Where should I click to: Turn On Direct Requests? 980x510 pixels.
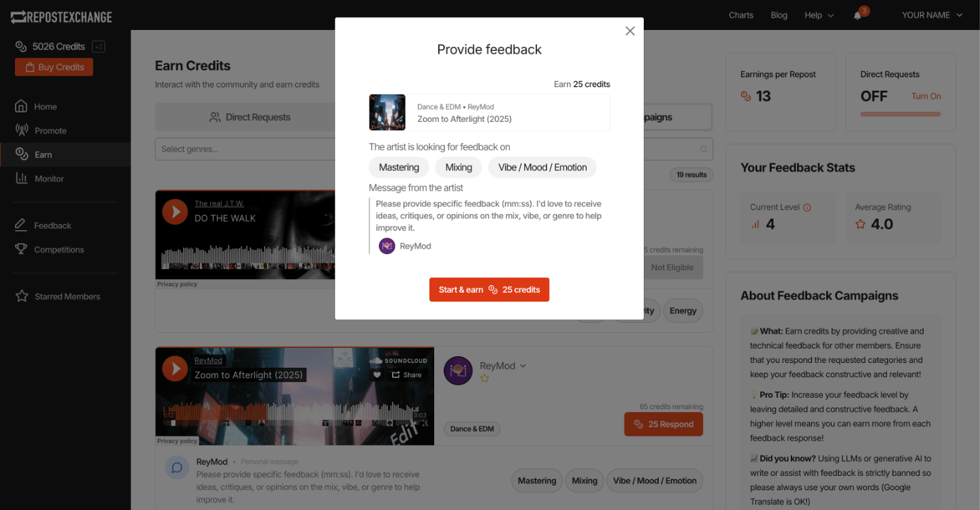(926, 97)
